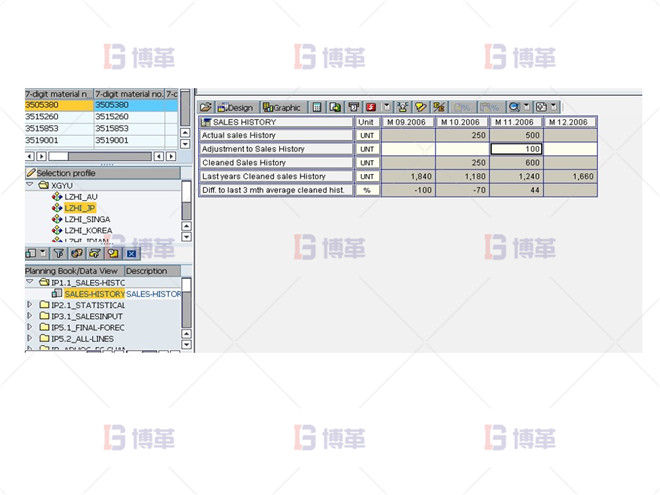Expand the IP2.1_STATISTICAL folder
Screen dimensions: 660x495
point(30,305)
